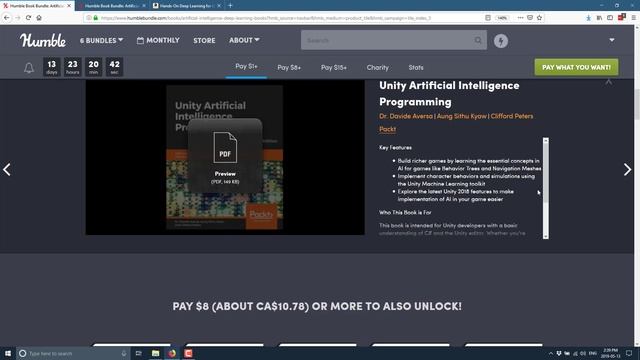Click the browser back button
640x360 pixels.
click(7, 18)
